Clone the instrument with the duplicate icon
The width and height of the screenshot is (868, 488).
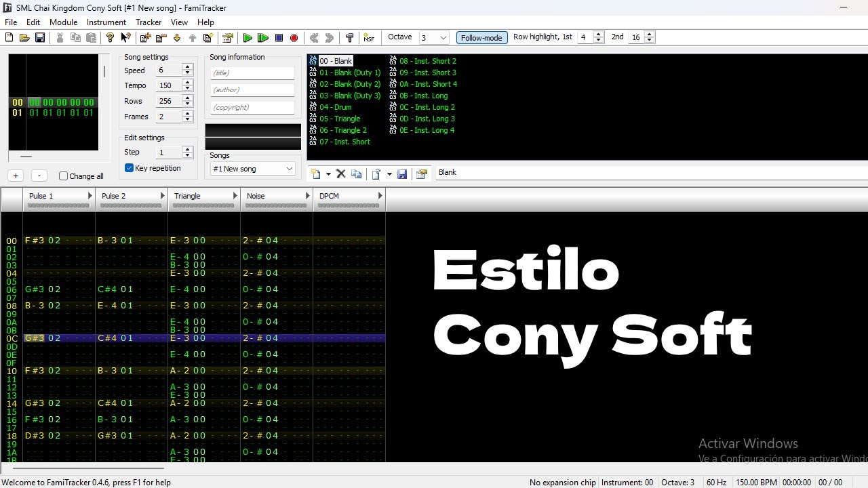click(356, 174)
